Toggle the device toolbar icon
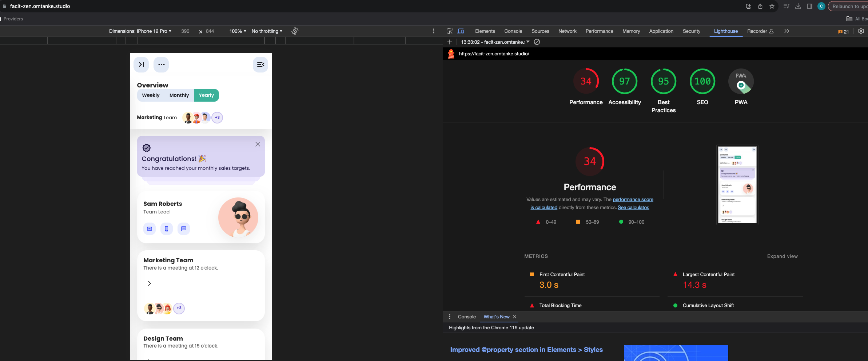Screen dimensions: 868x361 coord(461,31)
